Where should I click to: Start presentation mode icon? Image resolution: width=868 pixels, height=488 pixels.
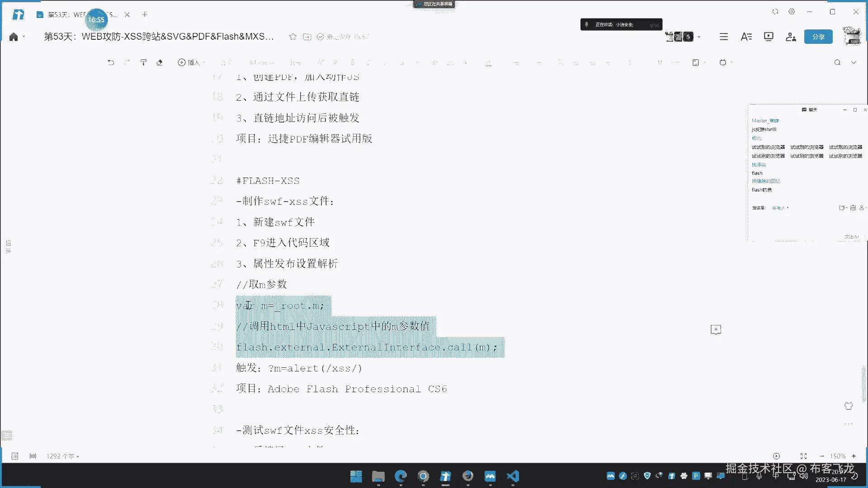click(769, 37)
